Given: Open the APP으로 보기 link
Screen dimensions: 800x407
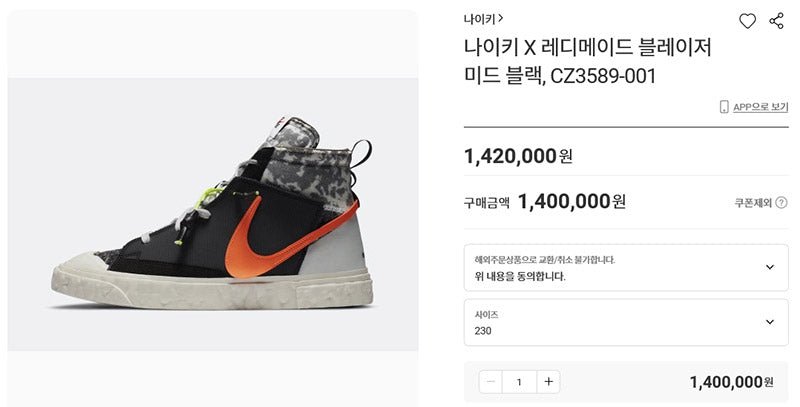Looking at the screenshot, I should click(760, 107).
